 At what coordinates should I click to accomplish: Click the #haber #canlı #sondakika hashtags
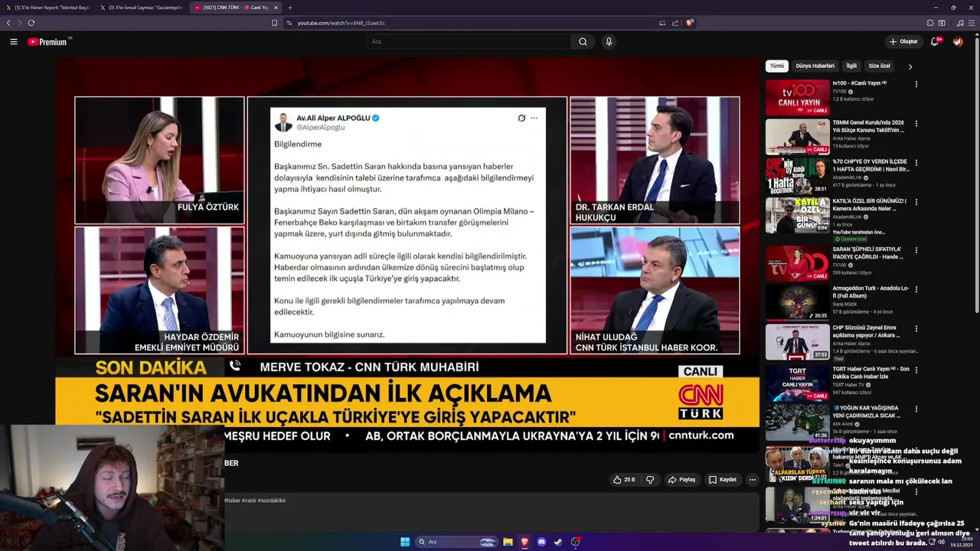point(255,500)
